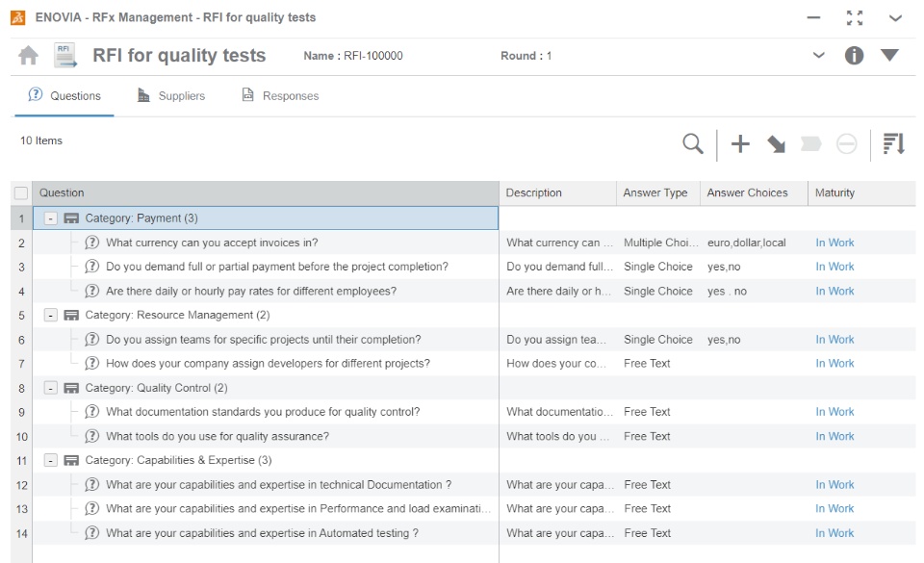The image size is (924, 563).
Task: Switch to the Responses tab
Action: pyautogui.click(x=280, y=96)
